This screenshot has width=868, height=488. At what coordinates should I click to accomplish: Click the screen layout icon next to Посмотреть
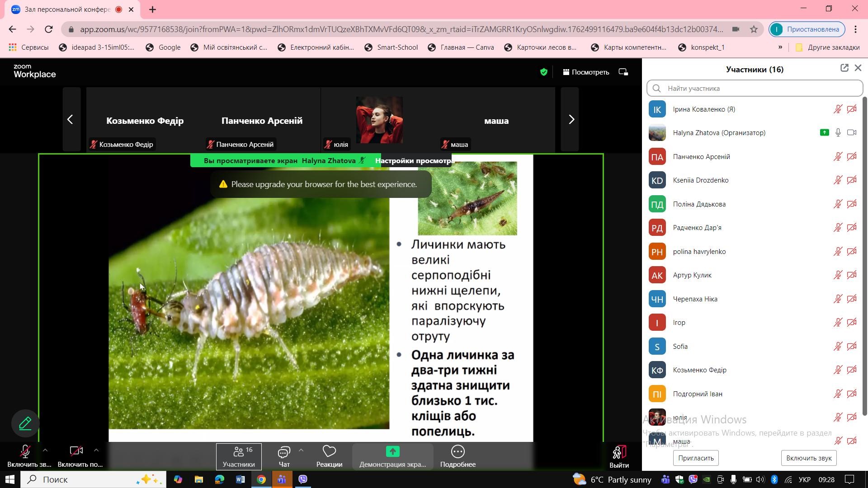coord(623,72)
